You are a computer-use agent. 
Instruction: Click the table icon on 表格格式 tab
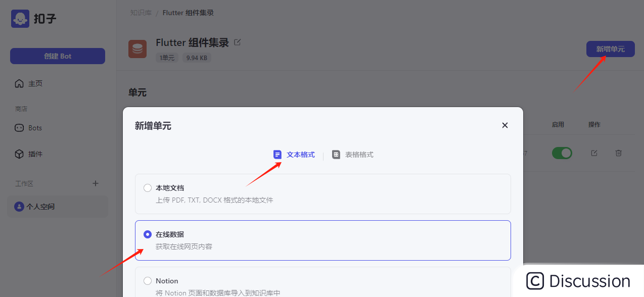pyautogui.click(x=336, y=155)
